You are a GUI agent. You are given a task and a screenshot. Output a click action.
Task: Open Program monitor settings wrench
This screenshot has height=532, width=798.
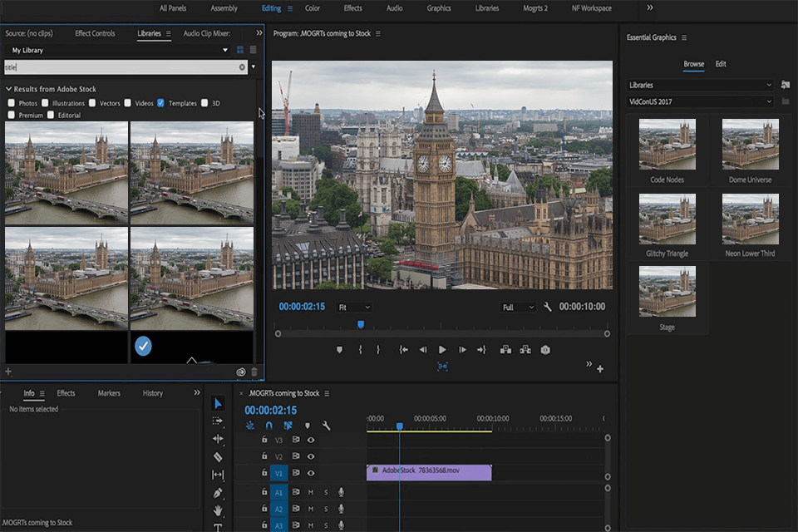(548, 307)
